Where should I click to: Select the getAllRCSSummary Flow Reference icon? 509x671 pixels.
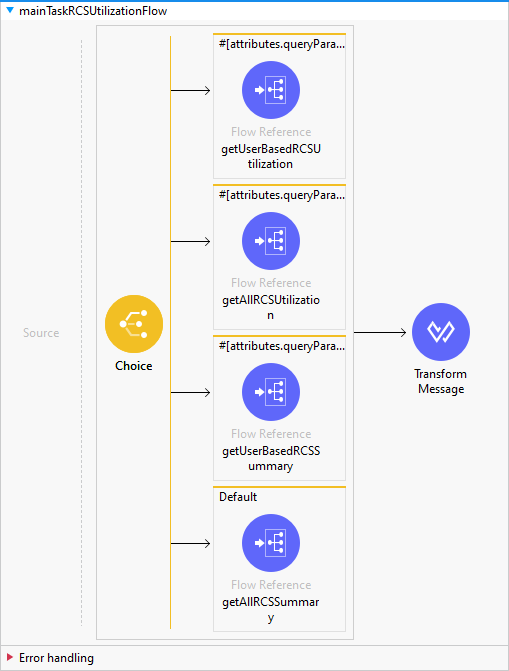271,543
